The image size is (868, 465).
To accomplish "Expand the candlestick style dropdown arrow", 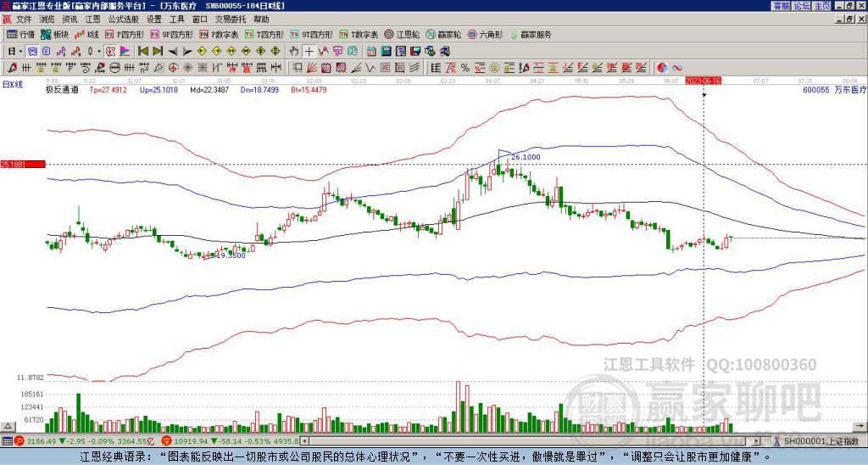I will tap(99, 52).
